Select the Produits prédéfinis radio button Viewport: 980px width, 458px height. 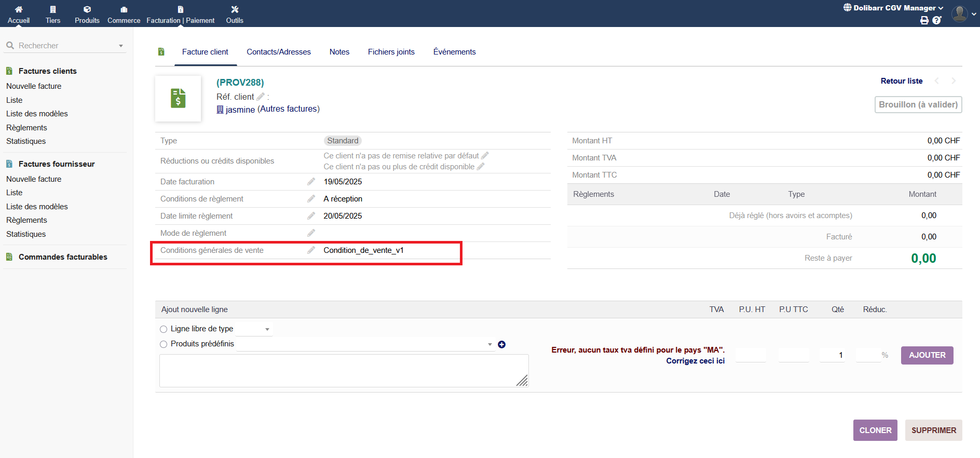click(x=164, y=344)
